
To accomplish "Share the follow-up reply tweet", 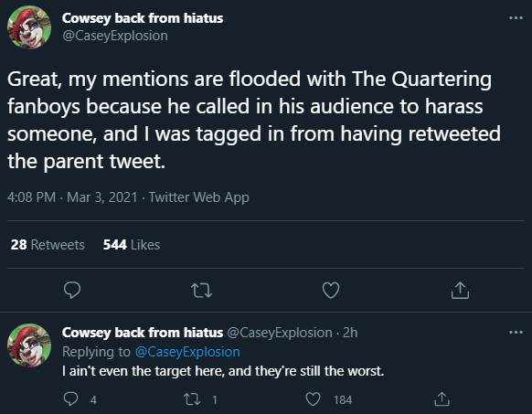I will click(442, 399).
